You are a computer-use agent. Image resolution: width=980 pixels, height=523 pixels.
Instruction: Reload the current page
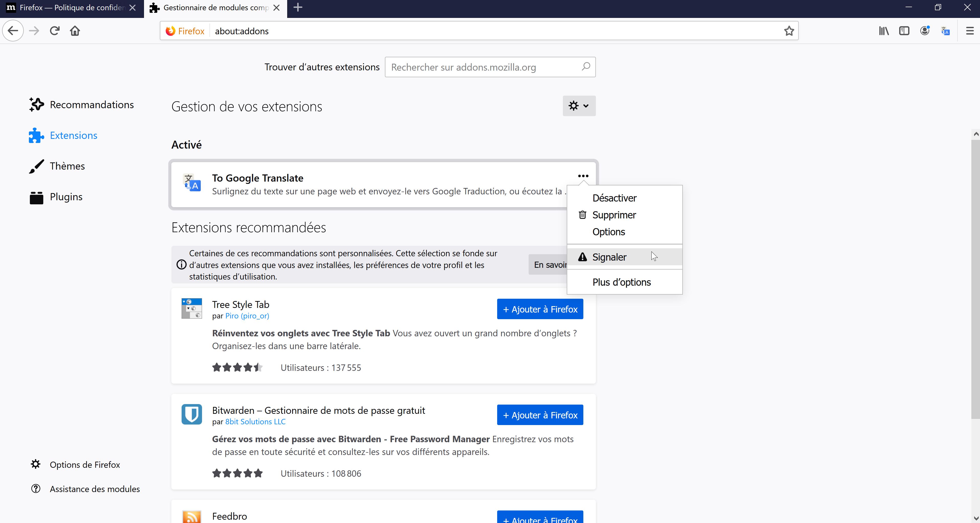(x=54, y=31)
